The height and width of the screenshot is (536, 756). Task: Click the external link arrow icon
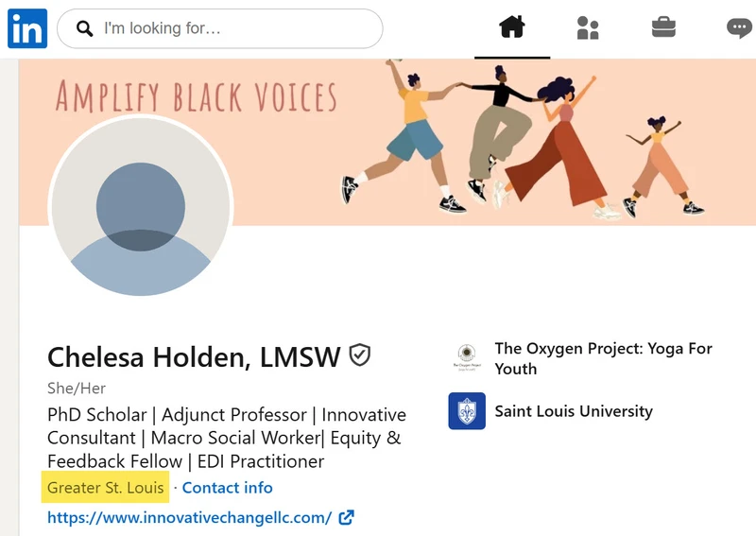[x=346, y=518]
